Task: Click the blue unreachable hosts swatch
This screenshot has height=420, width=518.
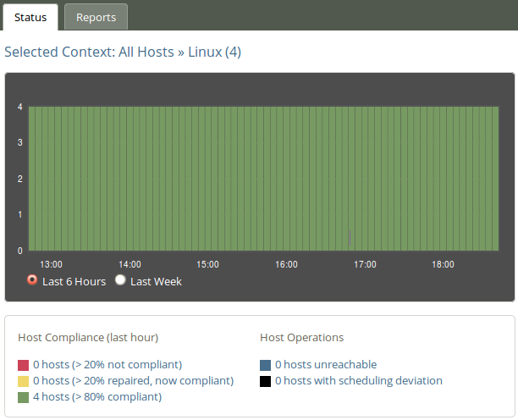Action: (265, 365)
